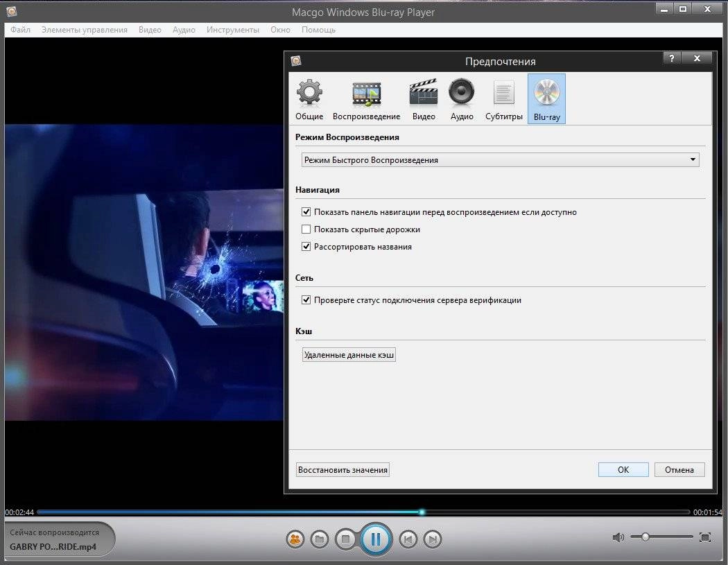Toggle Рассортировать названия checkbox
The image size is (728, 565).
click(306, 247)
